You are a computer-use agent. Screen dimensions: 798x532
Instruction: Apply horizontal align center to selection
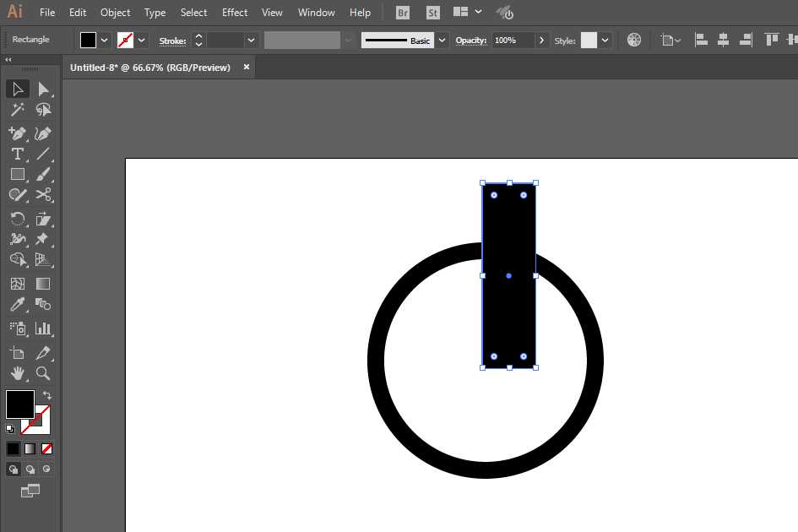tap(723, 40)
